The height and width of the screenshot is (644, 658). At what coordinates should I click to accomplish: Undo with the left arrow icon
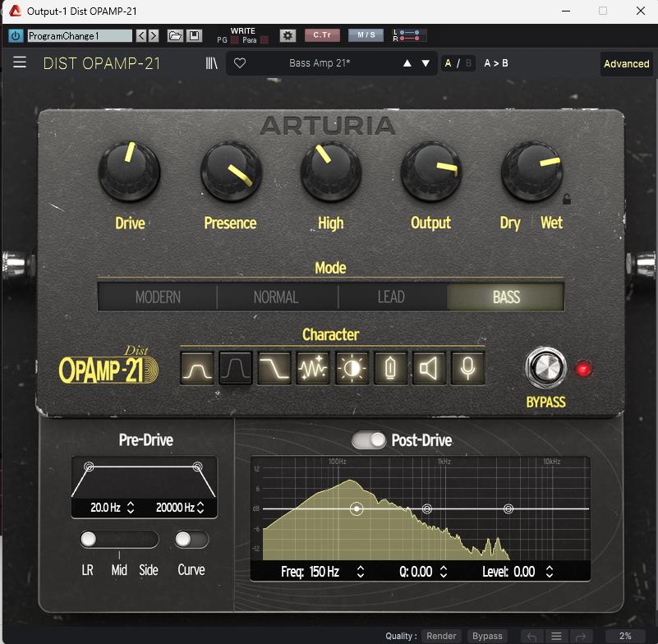(x=532, y=637)
